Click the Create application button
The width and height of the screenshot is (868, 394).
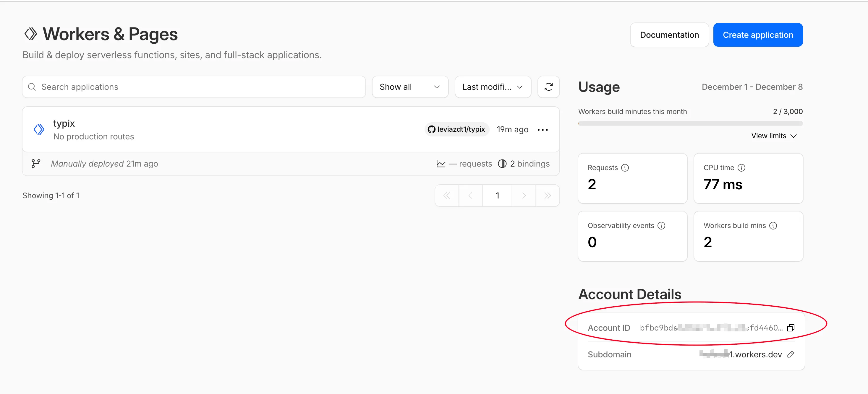coord(757,35)
